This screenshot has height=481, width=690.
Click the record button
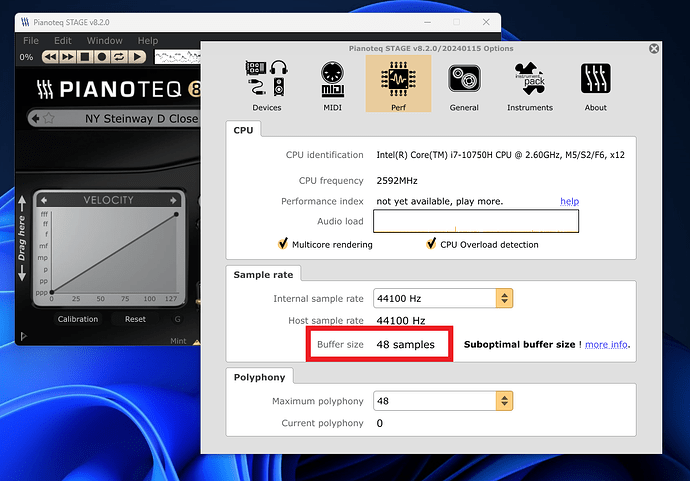coord(102,57)
